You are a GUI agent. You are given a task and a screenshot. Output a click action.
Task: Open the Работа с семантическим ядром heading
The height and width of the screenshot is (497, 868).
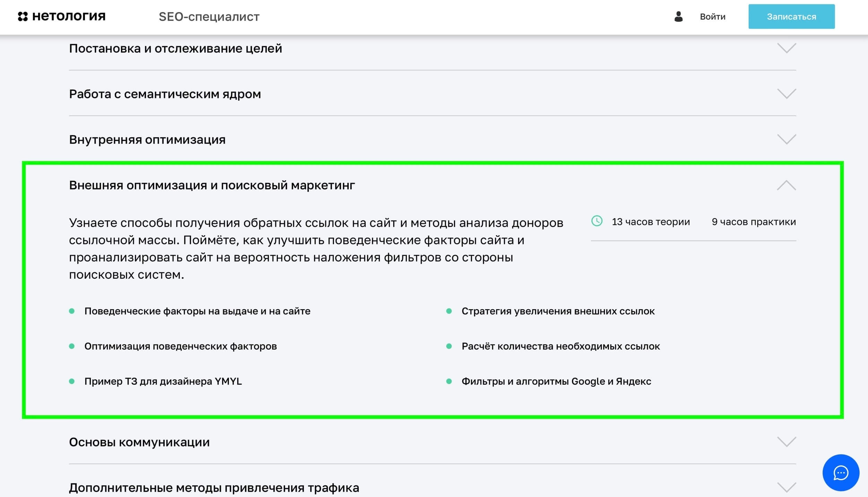(x=165, y=94)
